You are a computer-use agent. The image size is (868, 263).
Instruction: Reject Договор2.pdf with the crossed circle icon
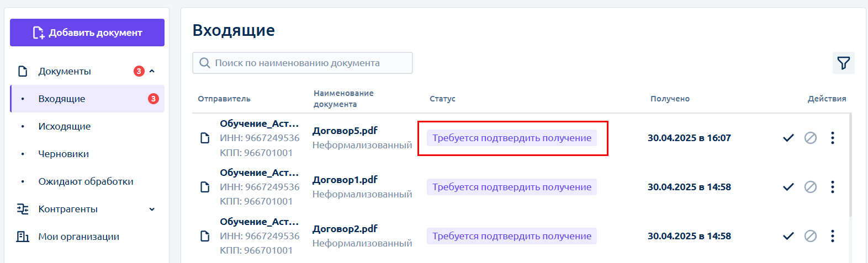tap(811, 236)
